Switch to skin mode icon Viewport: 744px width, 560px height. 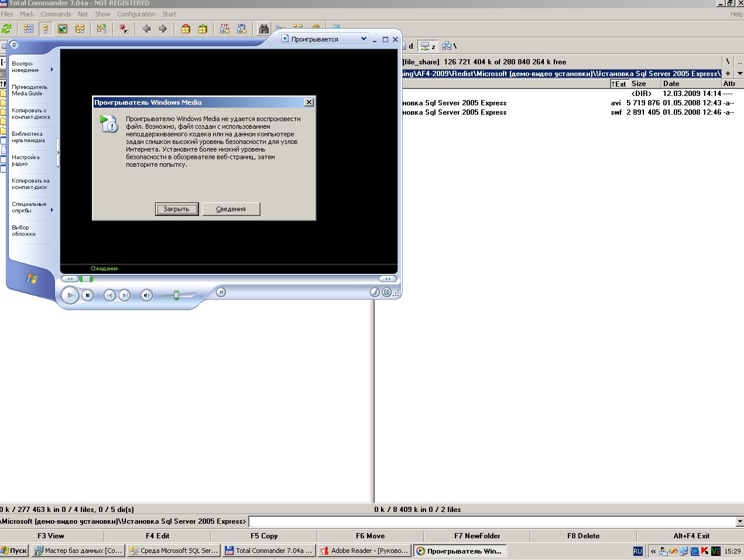pos(386,292)
